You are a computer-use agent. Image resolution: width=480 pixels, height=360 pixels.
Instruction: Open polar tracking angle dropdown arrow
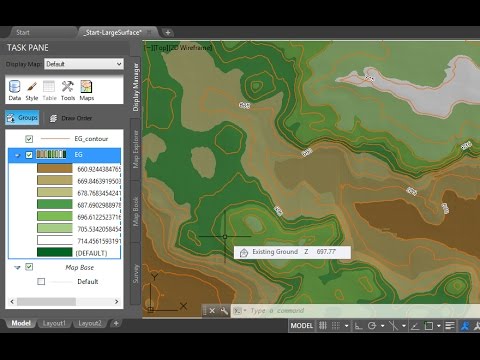pos(382,326)
